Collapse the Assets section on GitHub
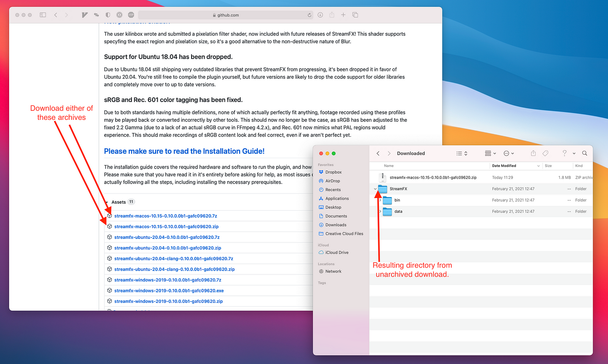Viewport: 608px width, 364px height. tap(107, 202)
